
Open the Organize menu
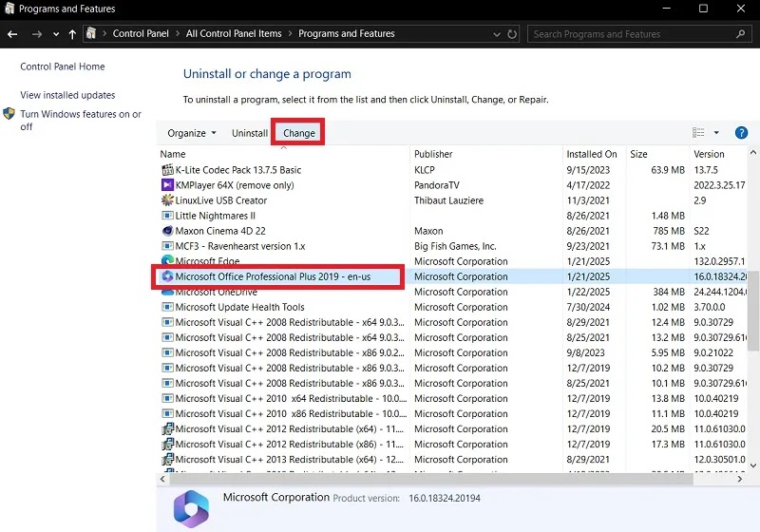click(x=192, y=133)
